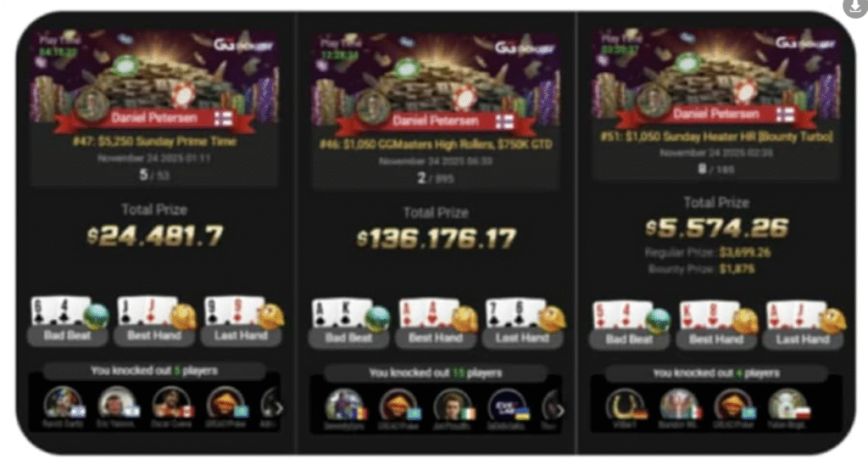Viewport: 868px width, 465px height.
Task: Click Mexican-flag player avatar in Sunday Heater card
Action: point(679,406)
